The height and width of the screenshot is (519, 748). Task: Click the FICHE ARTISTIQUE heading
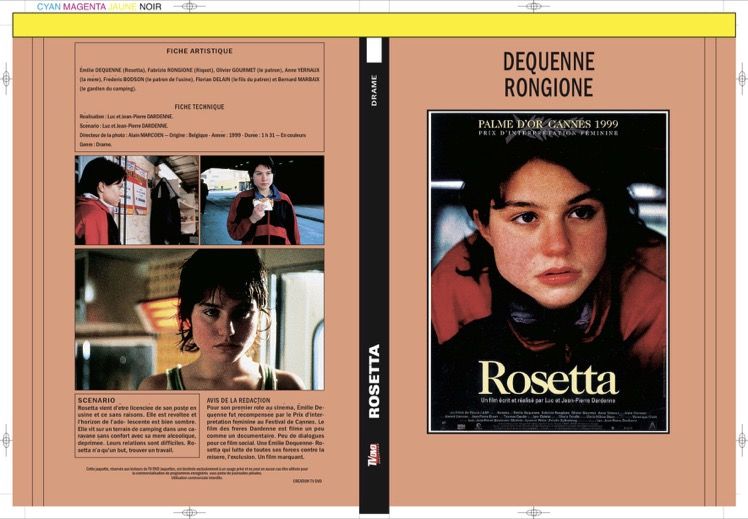199,51
